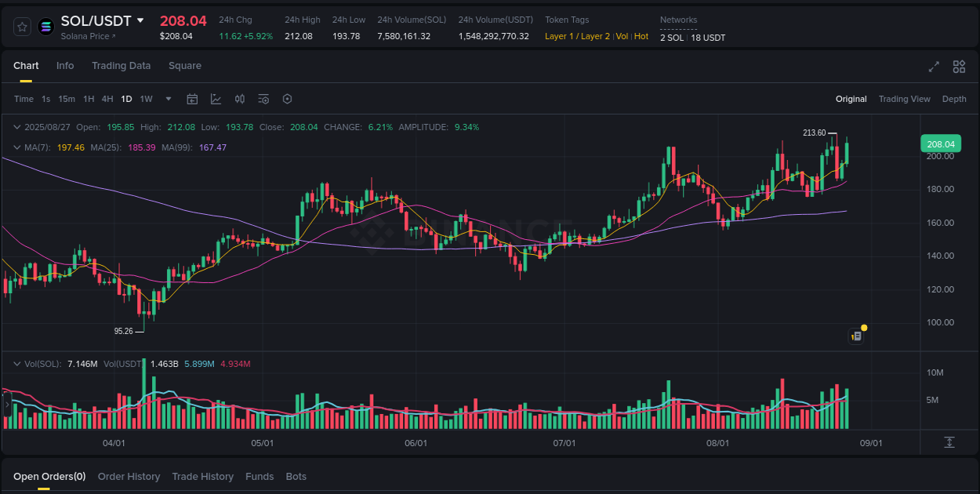This screenshot has width=980, height=494.
Task: Open the go-to-date calendar icon
Action: [x=192, y=99]
